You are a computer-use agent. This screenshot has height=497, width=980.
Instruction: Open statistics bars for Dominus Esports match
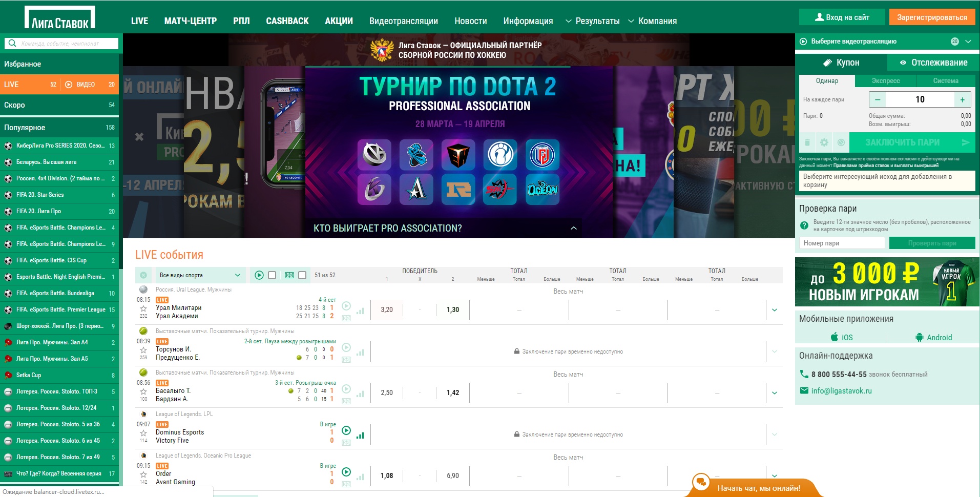(360, 435)
